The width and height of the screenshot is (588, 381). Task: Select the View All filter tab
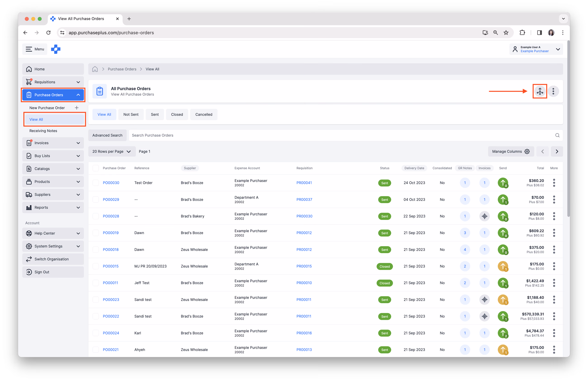[x=104, y=114]
